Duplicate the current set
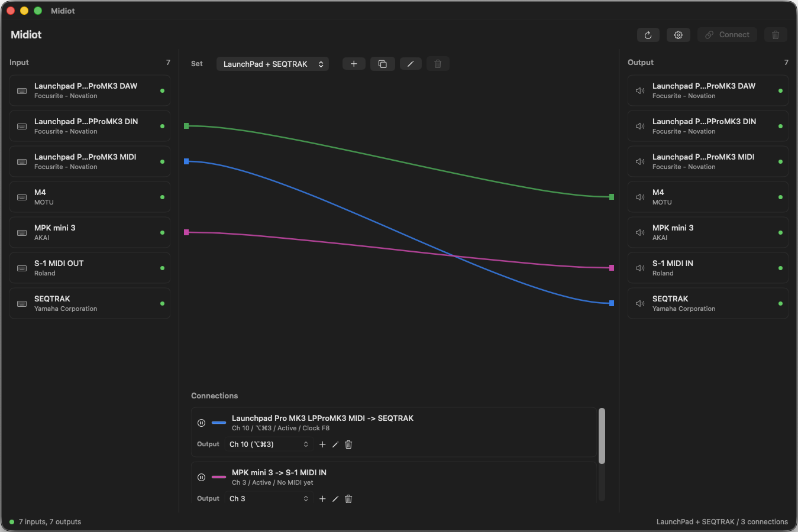 click(x=382, y=64)
